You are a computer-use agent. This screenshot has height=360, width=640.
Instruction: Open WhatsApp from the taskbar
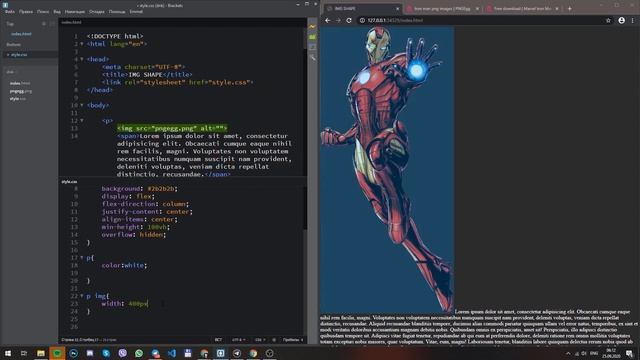coord(139,353)
